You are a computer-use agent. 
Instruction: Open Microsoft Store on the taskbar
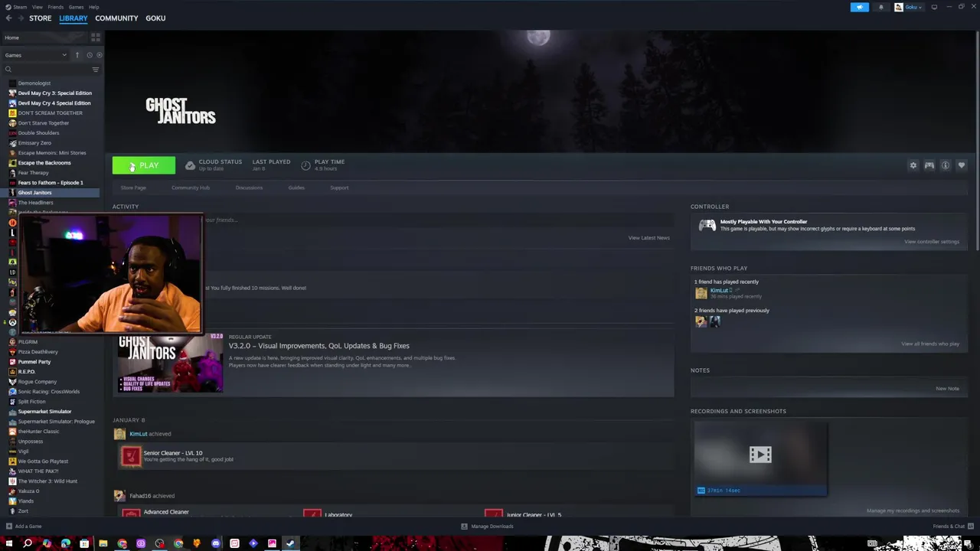point(84,543)
